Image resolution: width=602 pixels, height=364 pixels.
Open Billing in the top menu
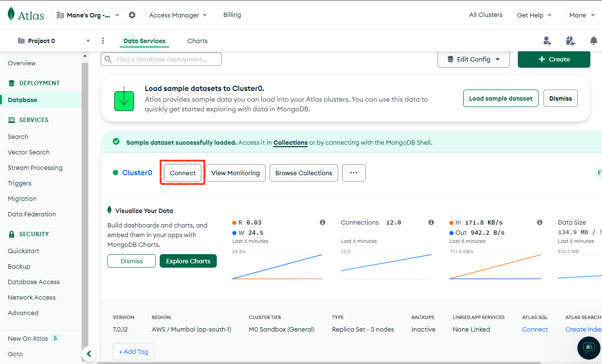pos(232,15)
